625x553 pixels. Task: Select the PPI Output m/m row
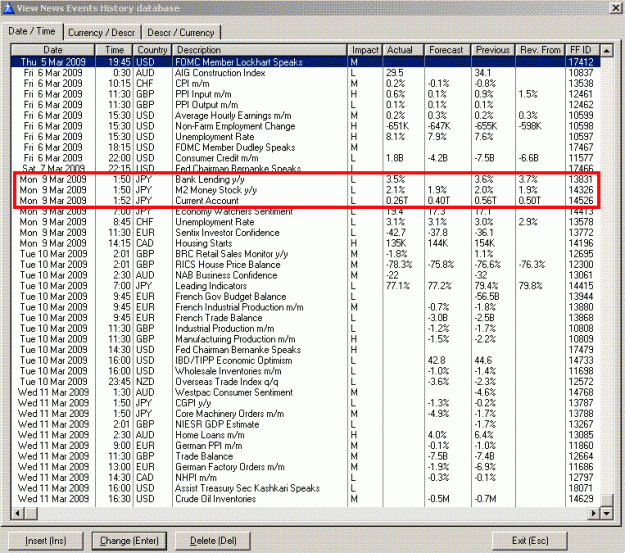pyautogui.click(x=306, y=104)
